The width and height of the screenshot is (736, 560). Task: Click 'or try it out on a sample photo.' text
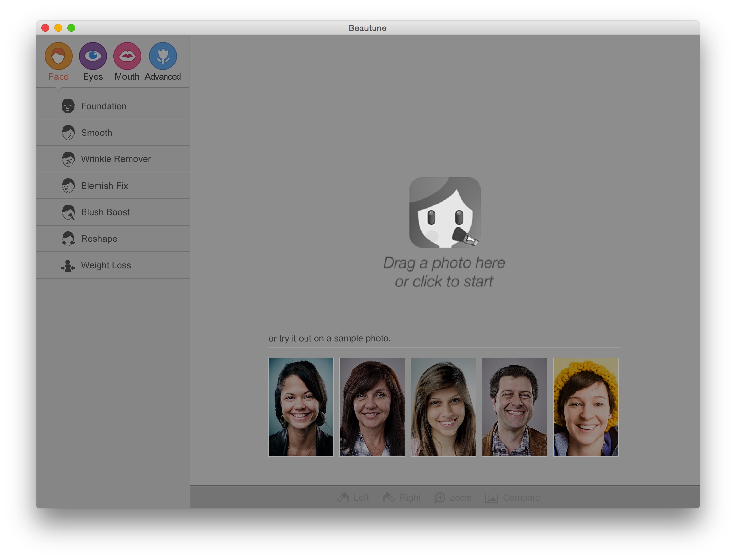pos(329,338)
